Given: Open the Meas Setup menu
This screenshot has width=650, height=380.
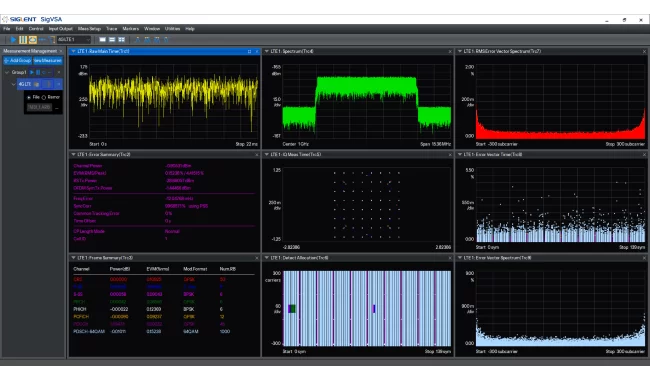Looking at the screenshot, I should pos(89,29).
